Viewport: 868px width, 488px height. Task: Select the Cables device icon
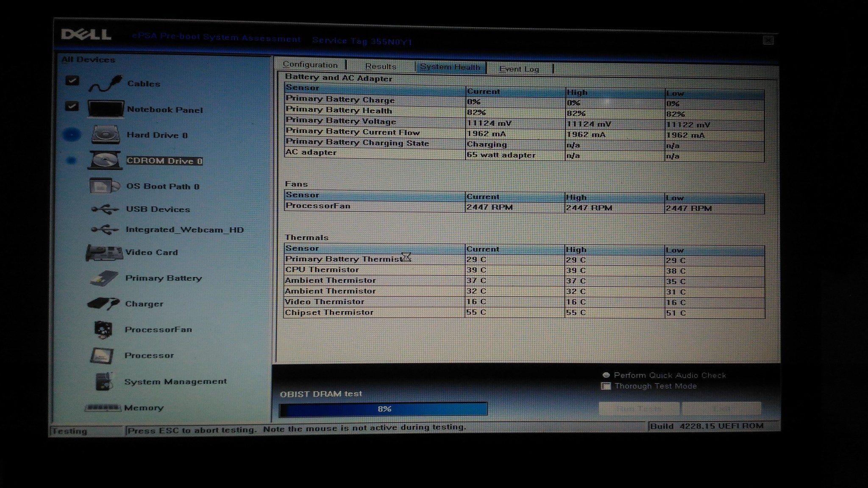(x=105, y=83)
